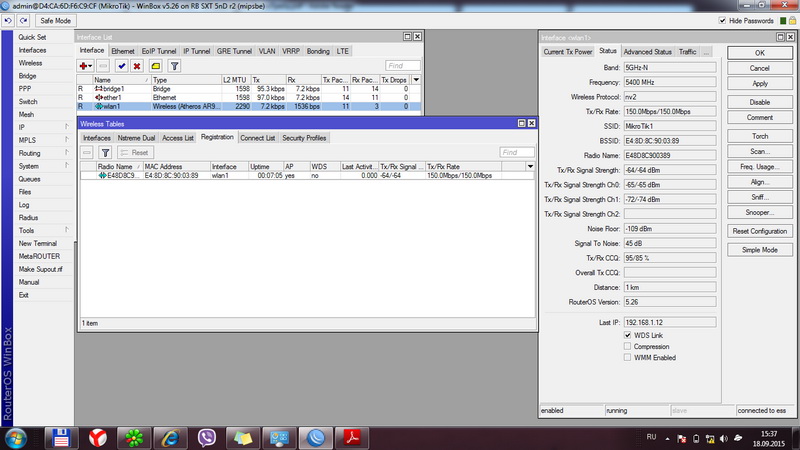This screenshot has height=450, width=800.
Task: Open add-interface dropdown arrow next to plus
Action: click(90, 66)
